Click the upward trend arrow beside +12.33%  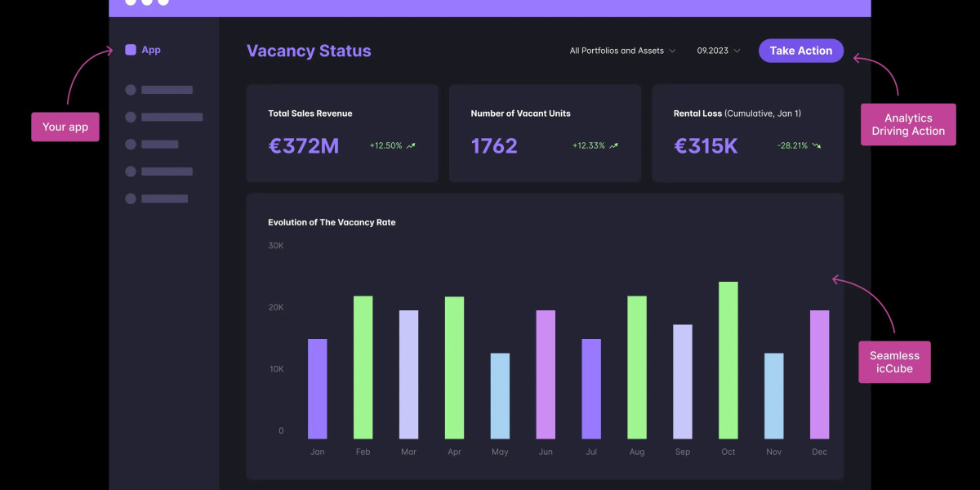click(x=613, y=146)
